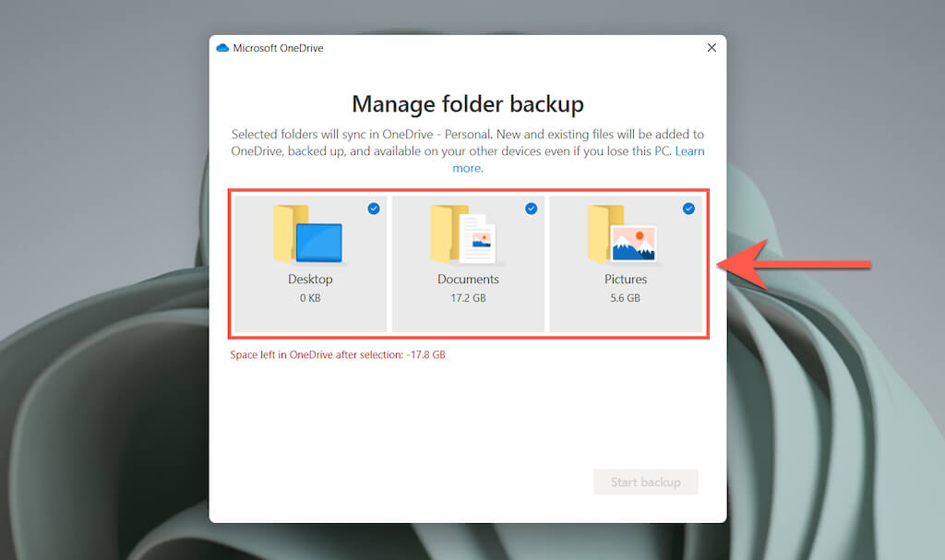Click the red space left warning text
This screenshot has height=560, width=945.
tap(338, 354)
